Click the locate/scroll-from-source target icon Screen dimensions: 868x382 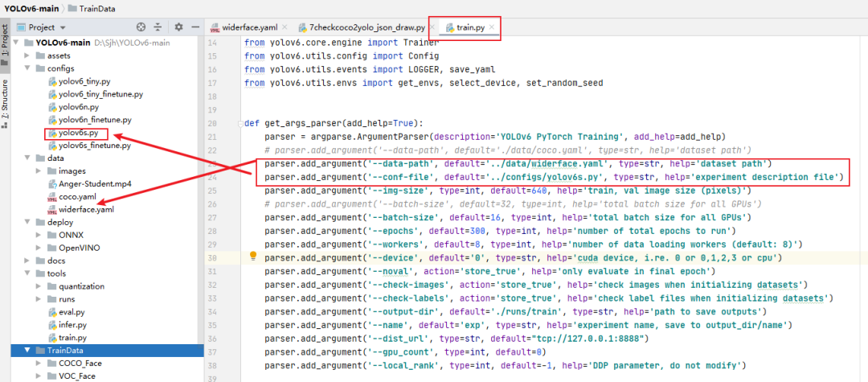(141, 27)
